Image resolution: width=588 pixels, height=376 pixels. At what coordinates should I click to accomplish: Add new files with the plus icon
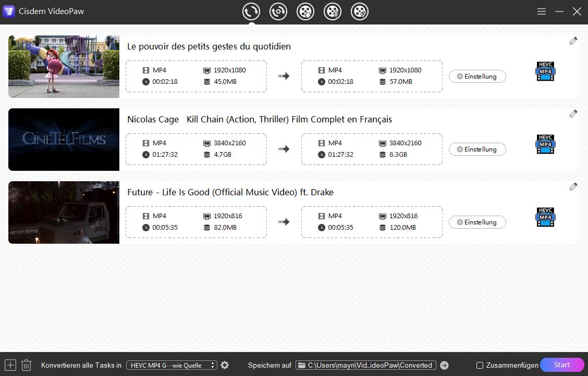(10, 365)
